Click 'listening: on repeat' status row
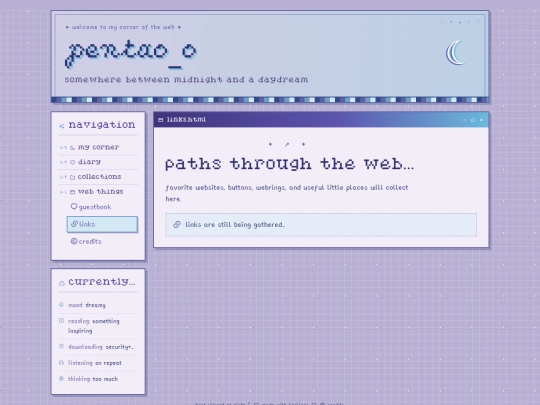This screenshot has height=405, width=540. click(x=98, y=363)
